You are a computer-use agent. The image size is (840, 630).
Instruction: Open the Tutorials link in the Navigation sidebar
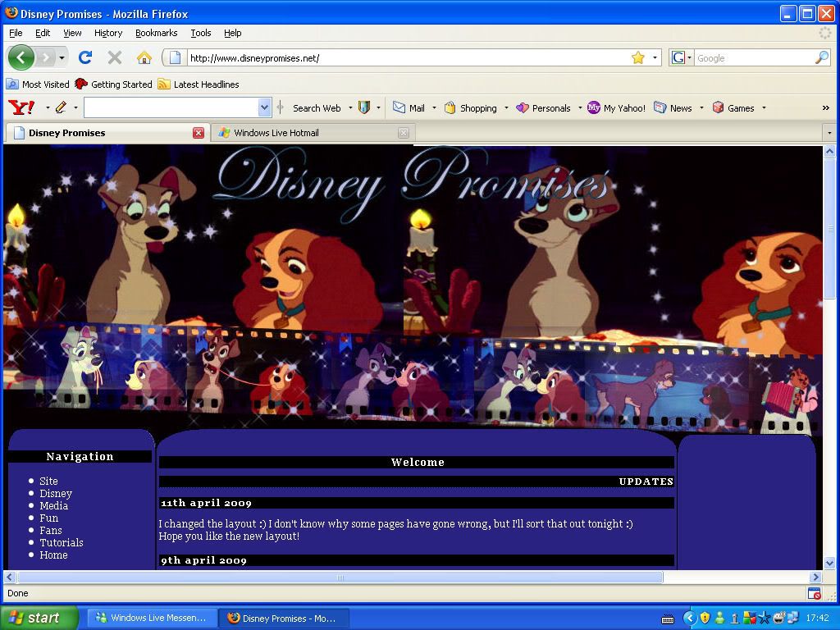click(x=62, y=543)
